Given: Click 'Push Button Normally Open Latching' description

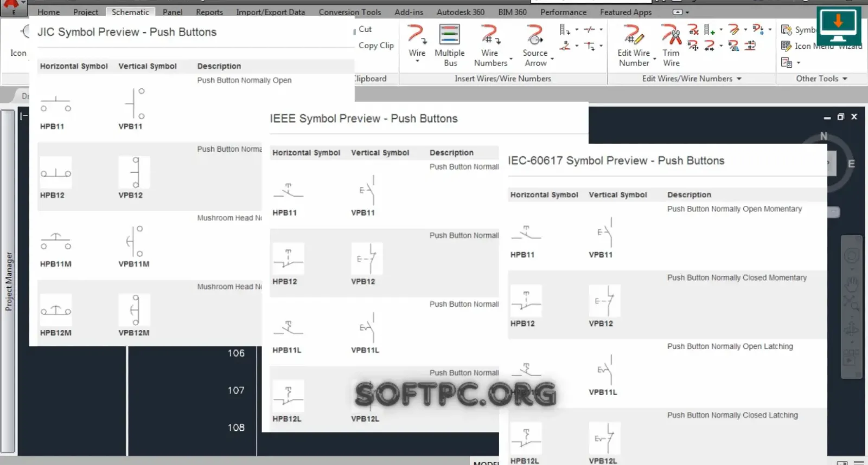Looking at the screenshot, I should click(730, 346).
